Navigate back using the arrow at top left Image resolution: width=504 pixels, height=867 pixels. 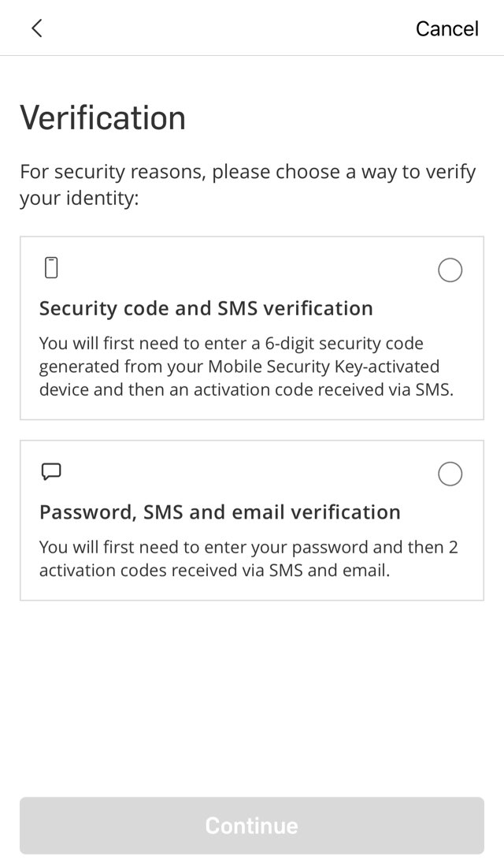(37, 28)
